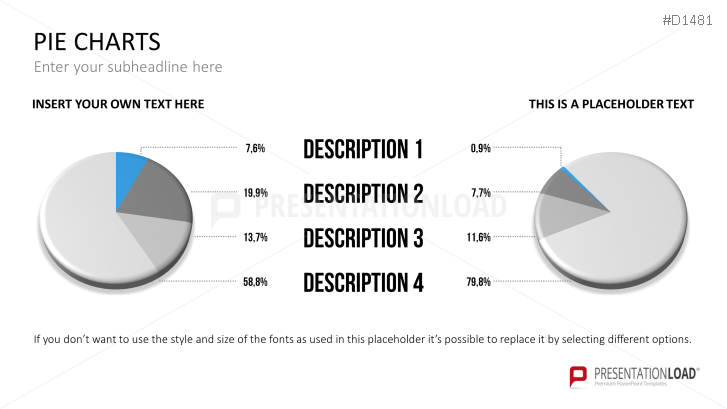
Task: Click the footer placeholder text paragraph
Action: (362, 339)
